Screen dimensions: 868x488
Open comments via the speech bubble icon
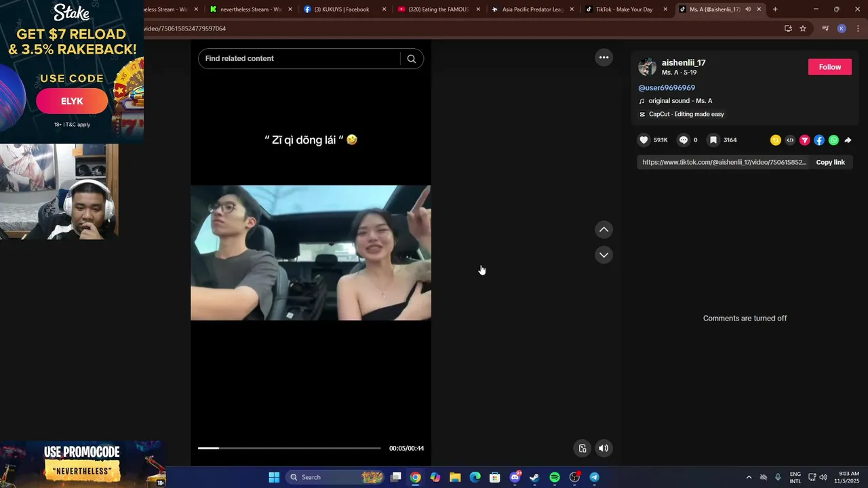click(684, 140)
